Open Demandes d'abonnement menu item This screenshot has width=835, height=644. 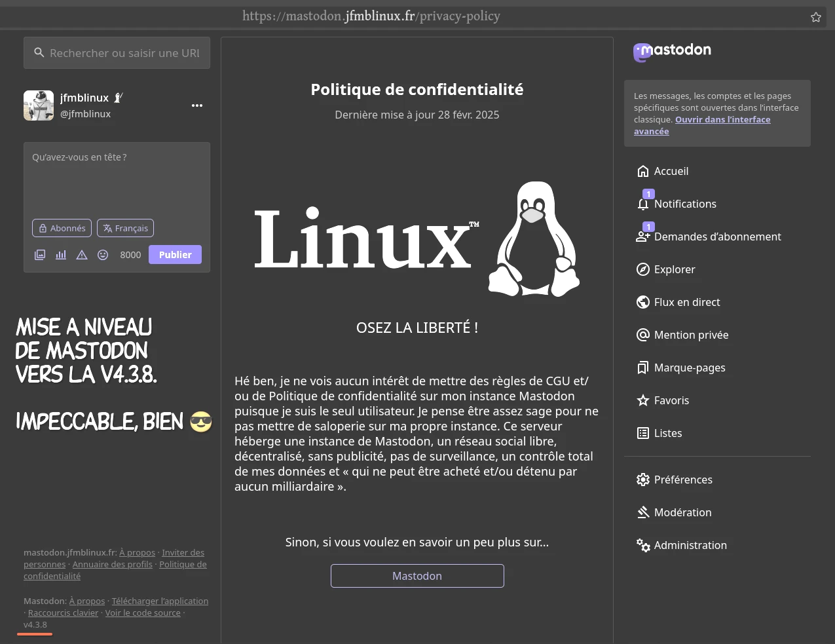[x=717, y=237]
